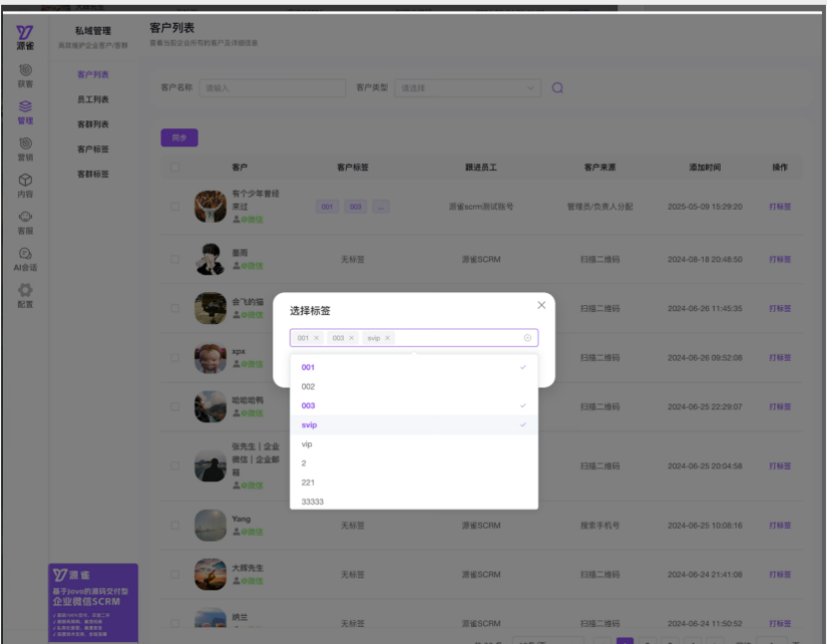This screenshot has height=644, width=827.
Task: Go to 员工列表 menu item
Action: tap(92, 99)
